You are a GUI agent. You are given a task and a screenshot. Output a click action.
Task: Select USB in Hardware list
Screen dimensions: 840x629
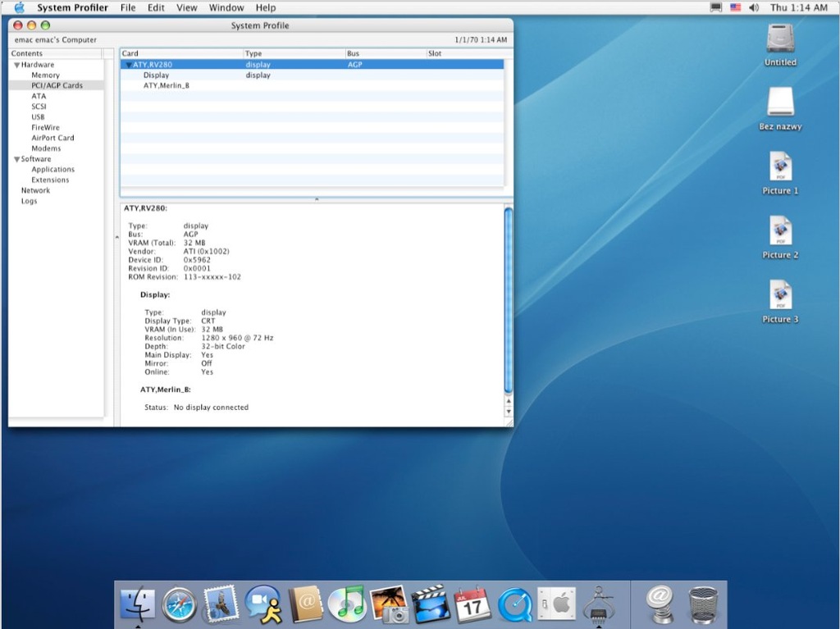pyautogui.click(x=38, y=116)
